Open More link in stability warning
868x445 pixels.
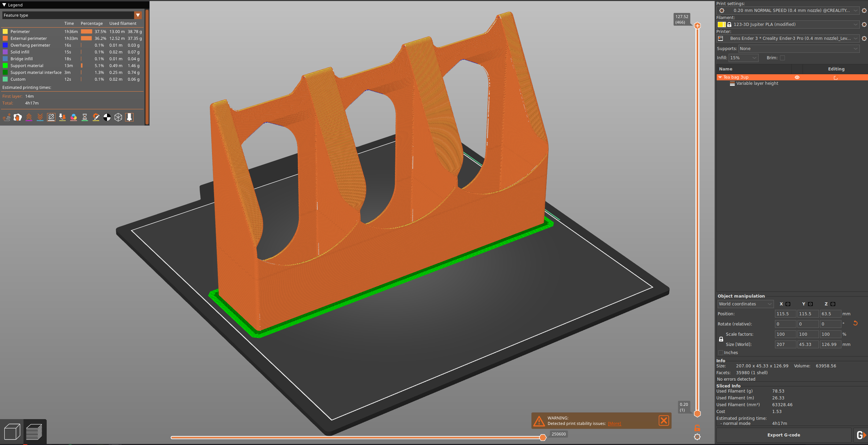[x=614, y=424]
